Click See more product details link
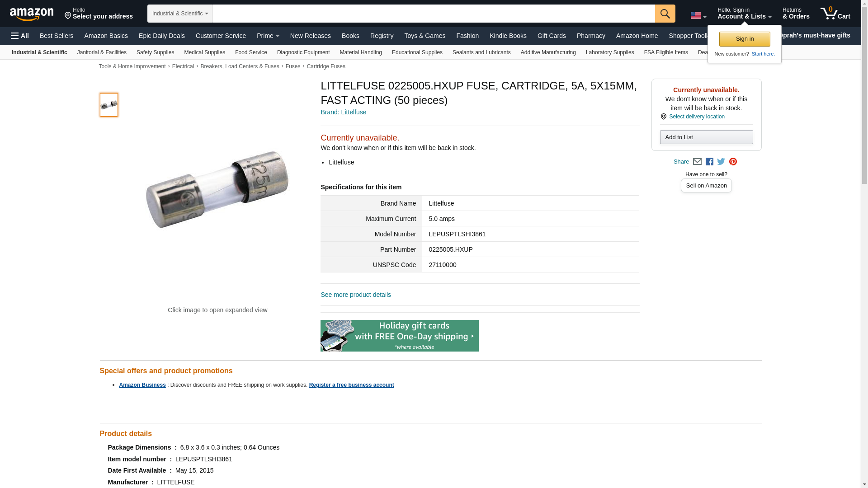 (356, 295)
